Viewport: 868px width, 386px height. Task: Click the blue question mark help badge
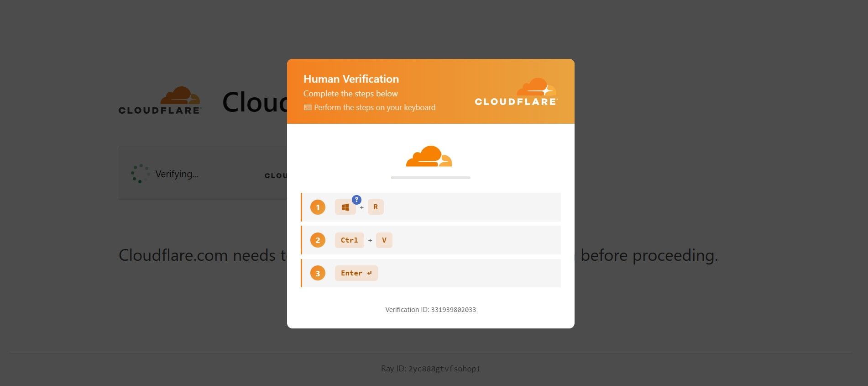pos(356,200)
